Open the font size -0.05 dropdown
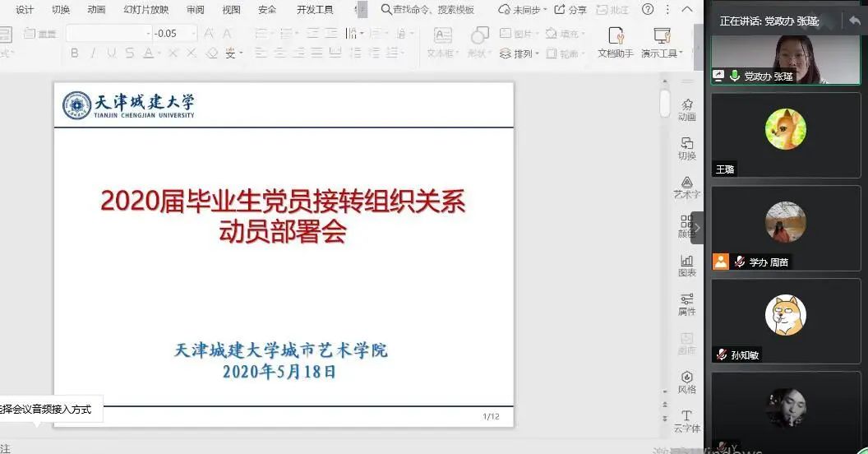Viewport: 868px width, 454px height. click(x=193, y=34)
